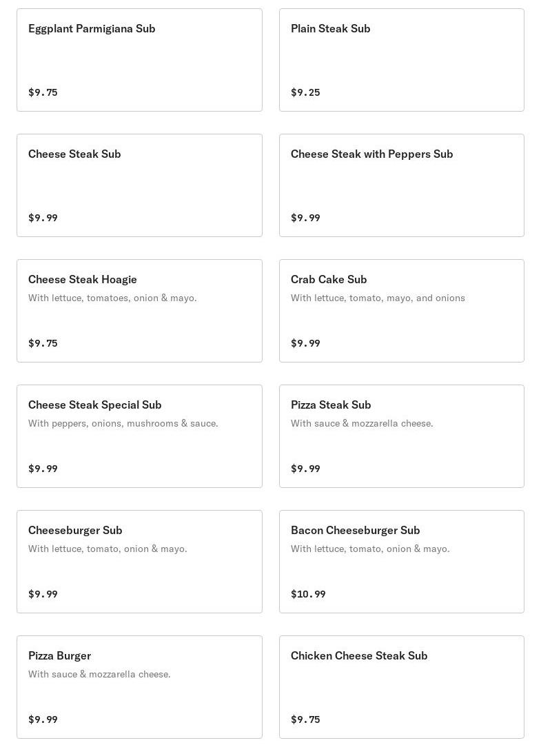This screenshot has height=756, width=541.
Task: Click the Crab Cake Sub description text
Action: click(378, 298)
